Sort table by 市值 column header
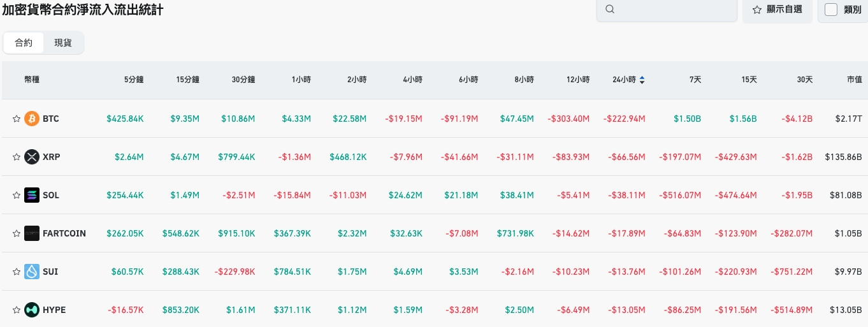The width and height of the screenshot is (868, 327). pos(854,80)
